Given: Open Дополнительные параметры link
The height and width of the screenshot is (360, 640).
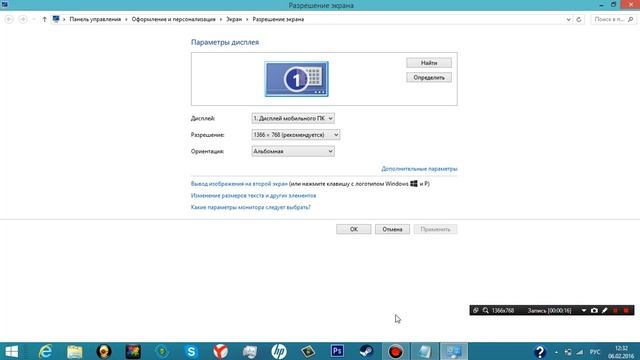Looking at the screenshot, I should pyautogui.click(x=419, y=169).
